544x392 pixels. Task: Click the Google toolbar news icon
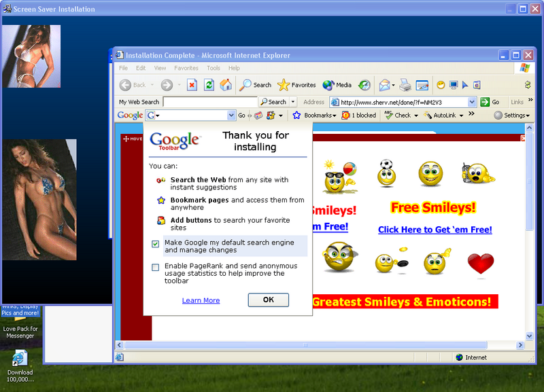(x=258, y=115)
